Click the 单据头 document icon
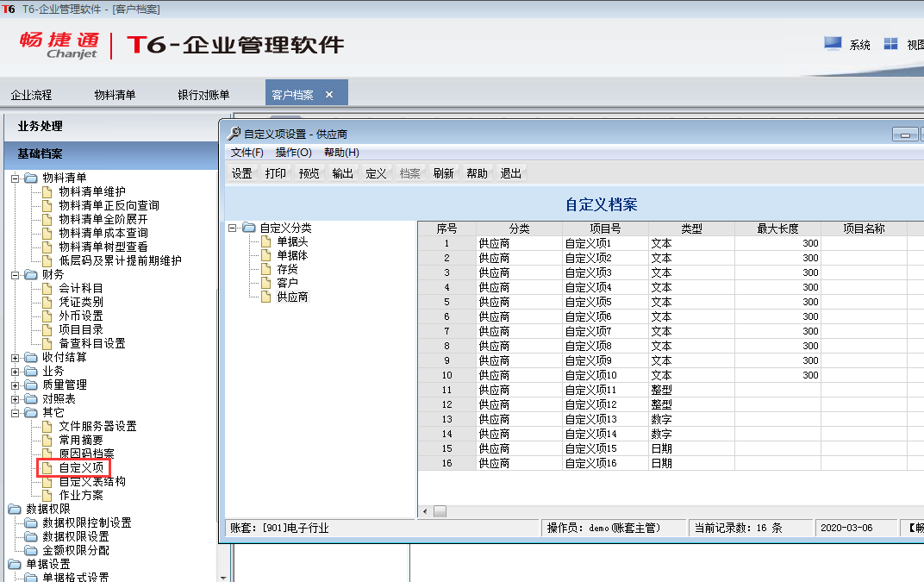Screen dimensions: 924x582 point(265,241)
